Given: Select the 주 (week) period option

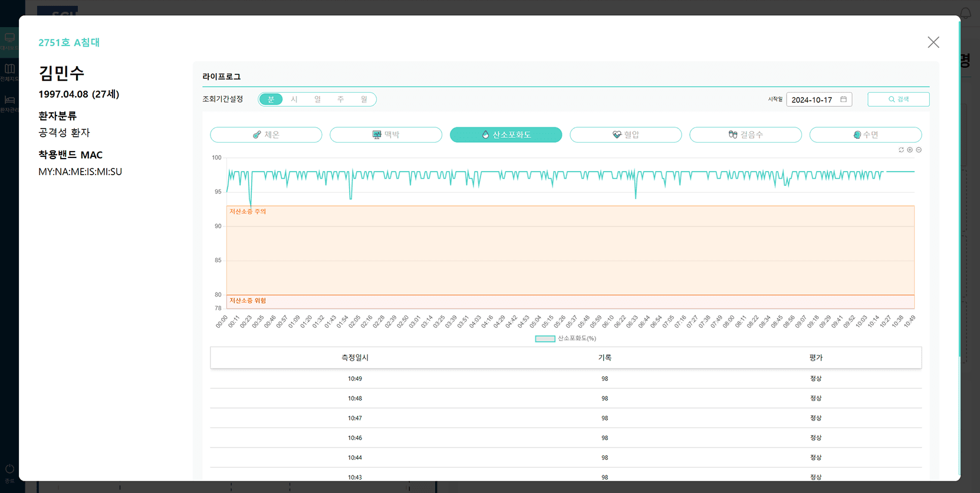Looking at the screenshot, I should 340,100.
